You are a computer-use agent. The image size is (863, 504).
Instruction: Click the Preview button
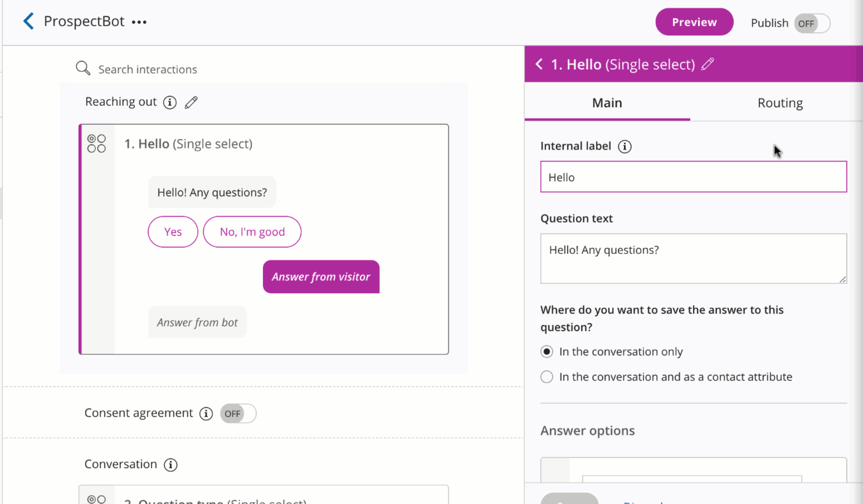coord(694,22)
